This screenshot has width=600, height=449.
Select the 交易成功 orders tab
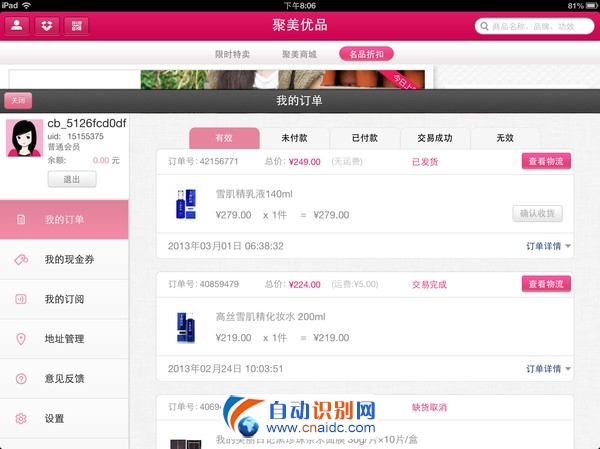(x=435, y=138)
